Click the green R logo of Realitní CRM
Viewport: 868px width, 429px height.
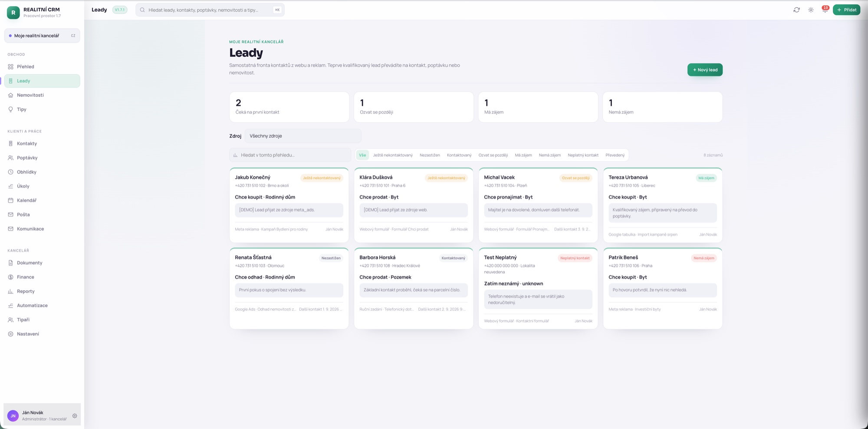pyautogui.click(x=13, y=13)
